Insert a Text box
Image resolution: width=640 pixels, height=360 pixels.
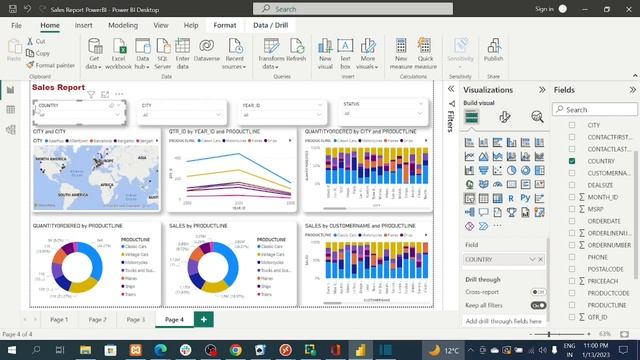[345, 53]
